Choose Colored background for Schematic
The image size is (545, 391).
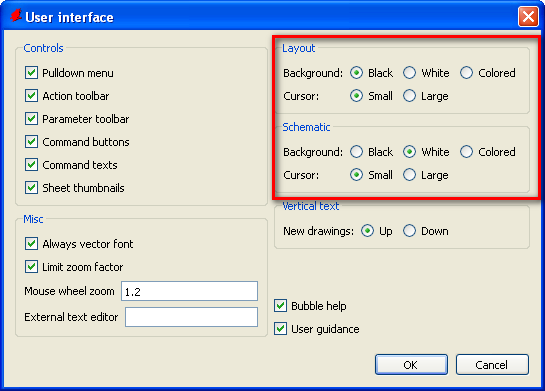466,152
